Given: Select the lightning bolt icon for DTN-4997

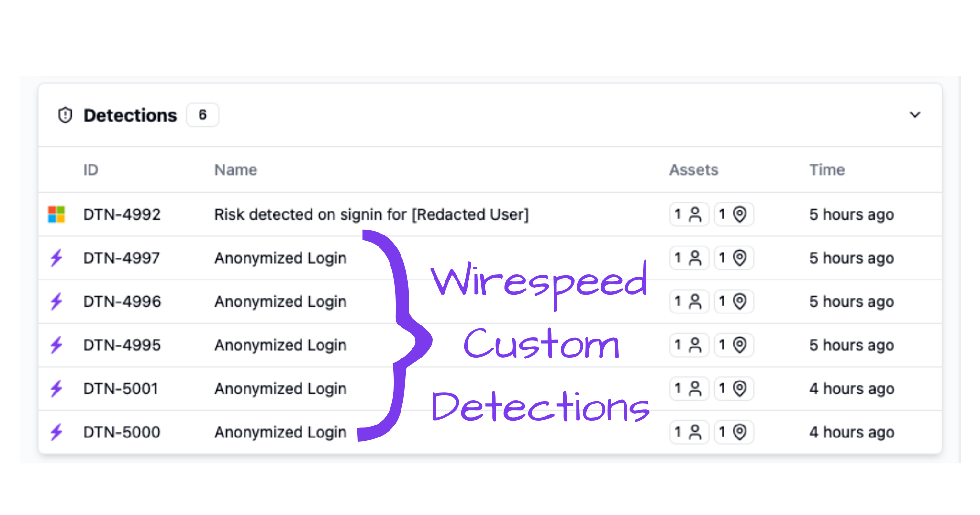Looking at the screenshot, I should click(x=56, y=258).
